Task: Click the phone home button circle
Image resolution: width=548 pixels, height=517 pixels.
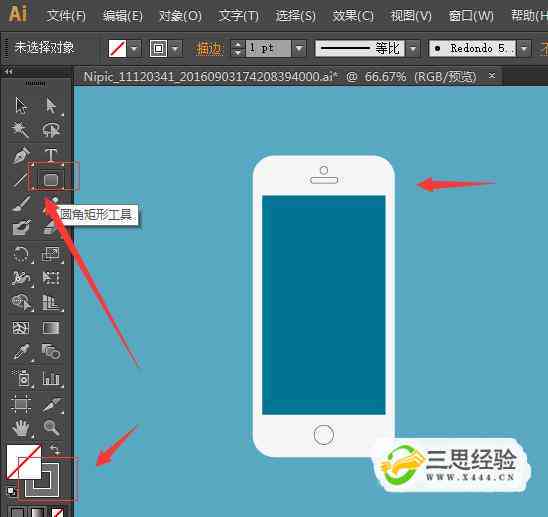Action: pos(324,435)
